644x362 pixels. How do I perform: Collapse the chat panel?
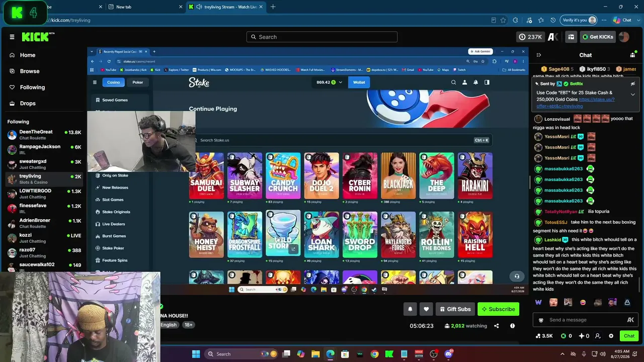click(x=539, y=55)
